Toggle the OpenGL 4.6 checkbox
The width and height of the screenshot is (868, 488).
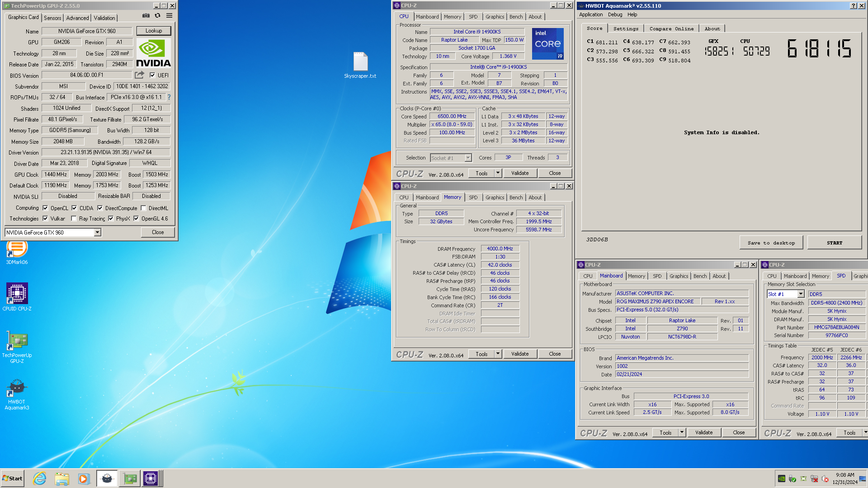(x=136, y=219)
